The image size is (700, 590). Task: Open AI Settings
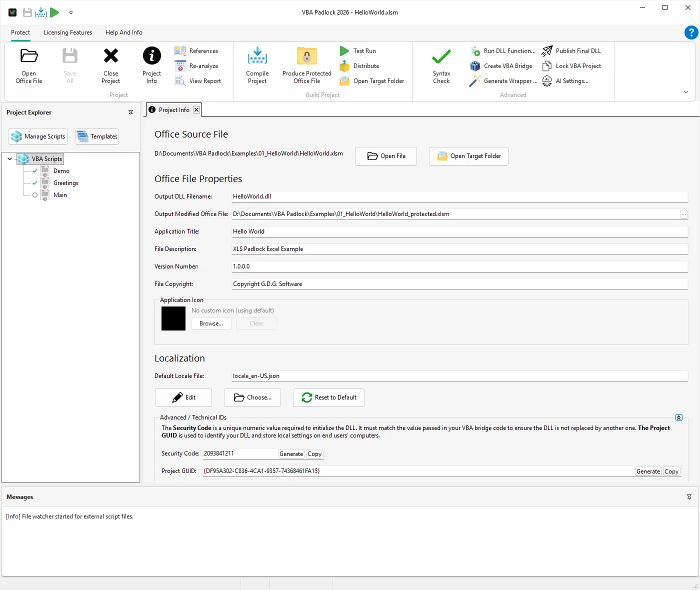click(x=565, y=81)
